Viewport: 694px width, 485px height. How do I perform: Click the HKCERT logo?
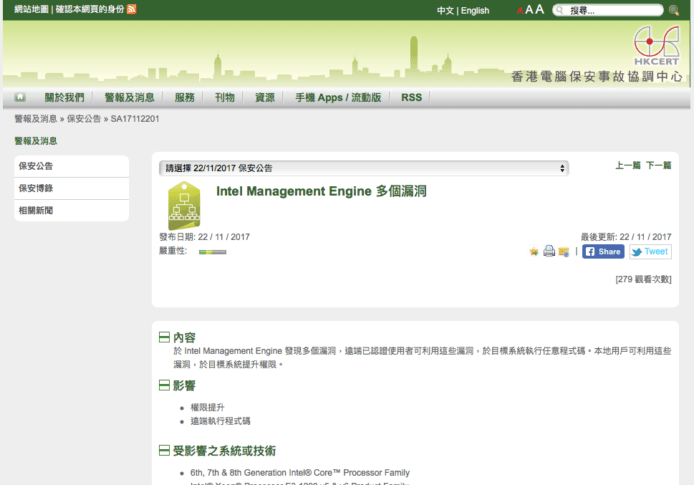point(656,49)
